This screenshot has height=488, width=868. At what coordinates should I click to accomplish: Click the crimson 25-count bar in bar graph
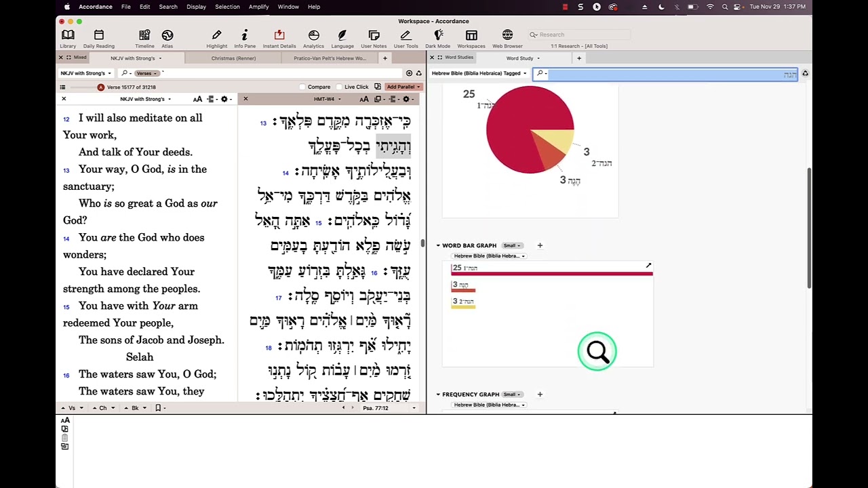552,274
